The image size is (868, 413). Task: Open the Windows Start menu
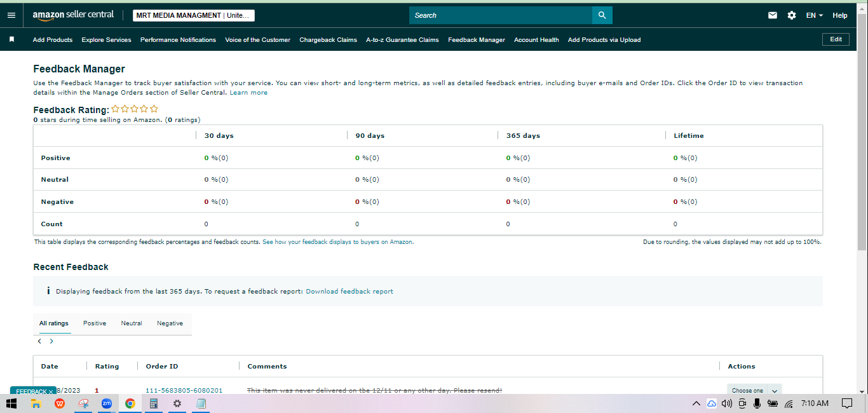[x=11, y=403]
